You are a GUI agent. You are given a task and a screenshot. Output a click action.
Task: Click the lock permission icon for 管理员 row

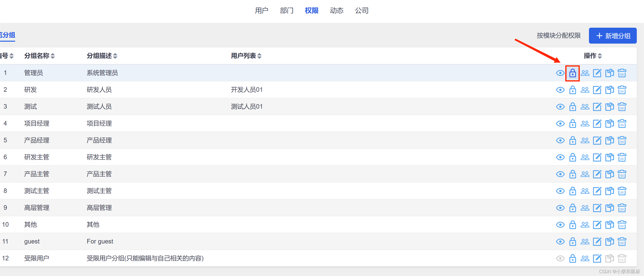572,73
